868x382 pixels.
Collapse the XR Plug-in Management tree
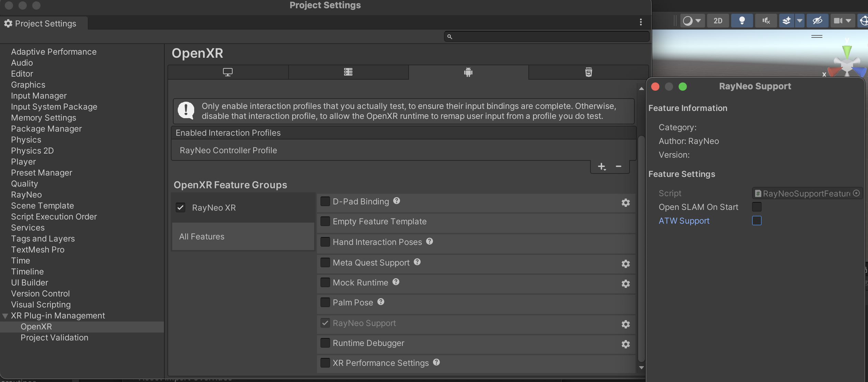tap(5, 316)
